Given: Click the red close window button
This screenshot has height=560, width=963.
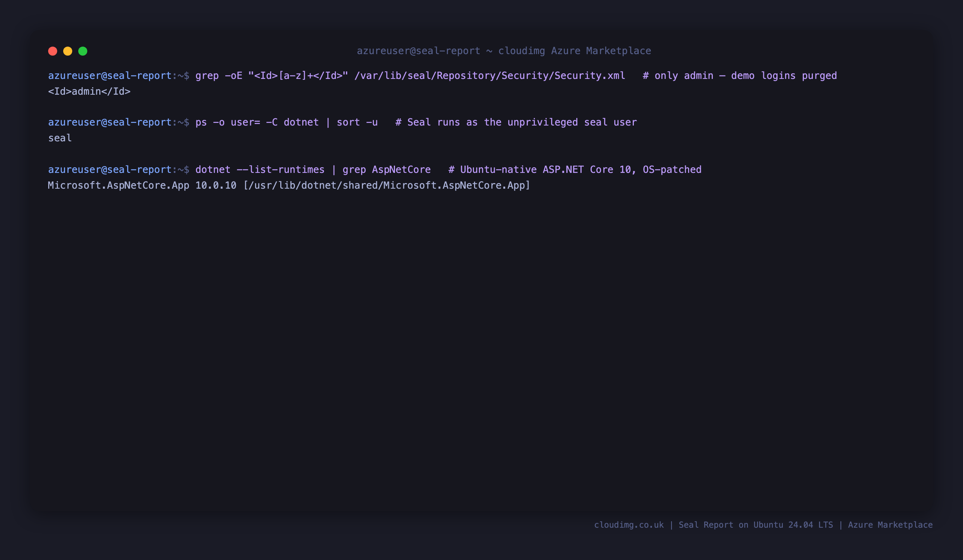Looking at the screenshot, I should 53,51.
